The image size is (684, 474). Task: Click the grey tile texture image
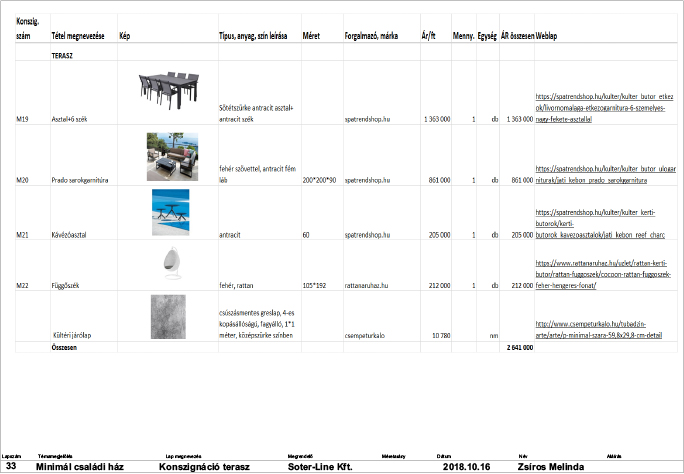(x=167, y=318)
